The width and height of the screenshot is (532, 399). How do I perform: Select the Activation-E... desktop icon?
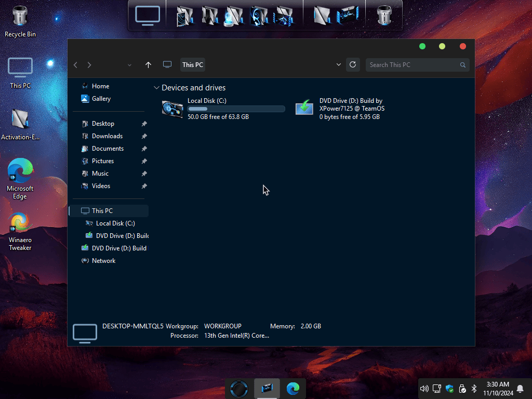click(x=20, y=124)
